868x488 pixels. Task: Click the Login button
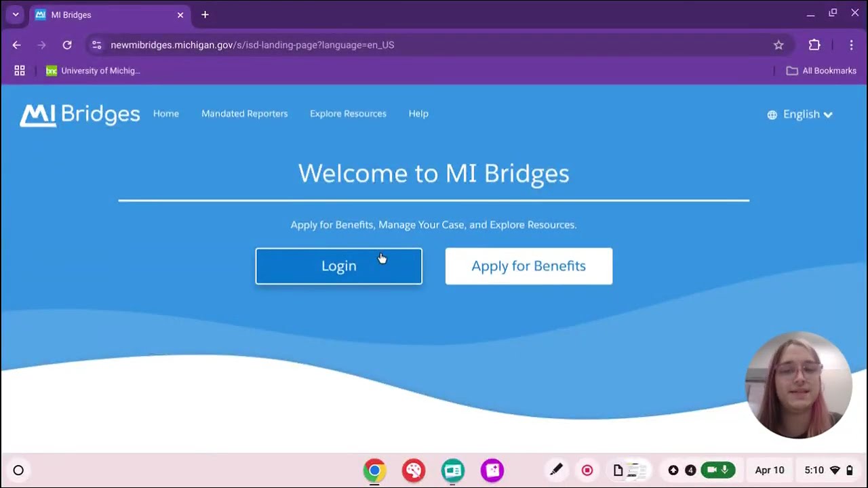pos(339,266)
